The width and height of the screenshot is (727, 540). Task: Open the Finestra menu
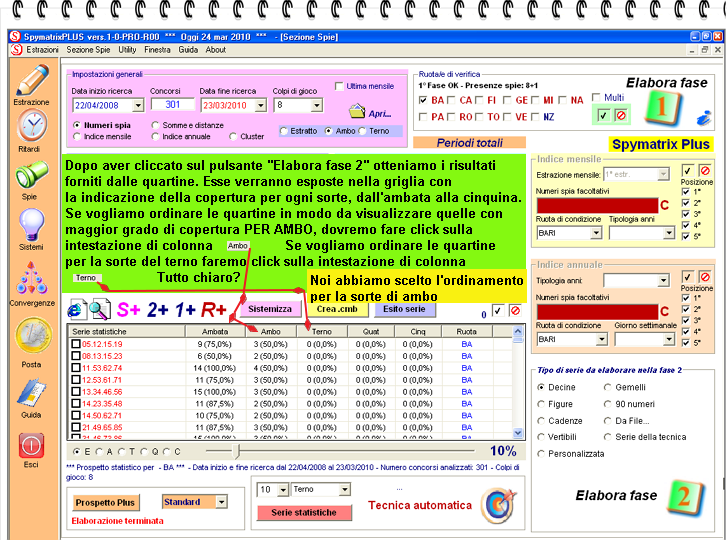pos(157,50)
